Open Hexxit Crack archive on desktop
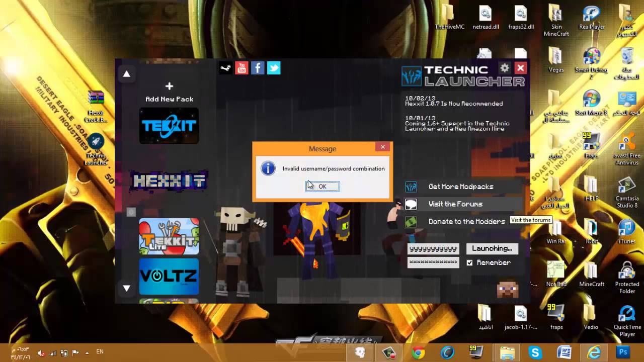 [x=96, y=106]
